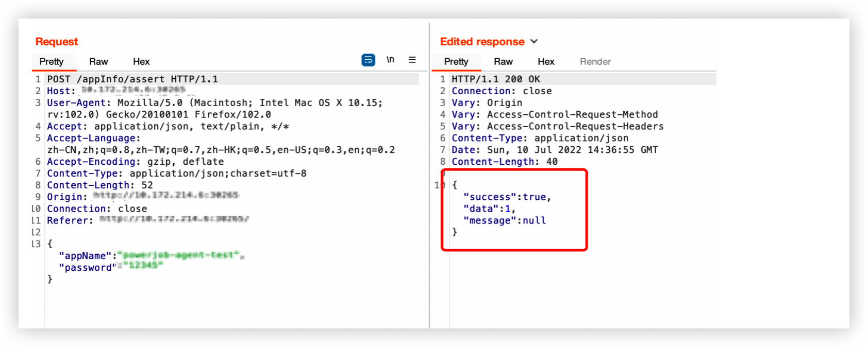
Task: Click the Content-Length: 40 line
Action: click(505, 162)
